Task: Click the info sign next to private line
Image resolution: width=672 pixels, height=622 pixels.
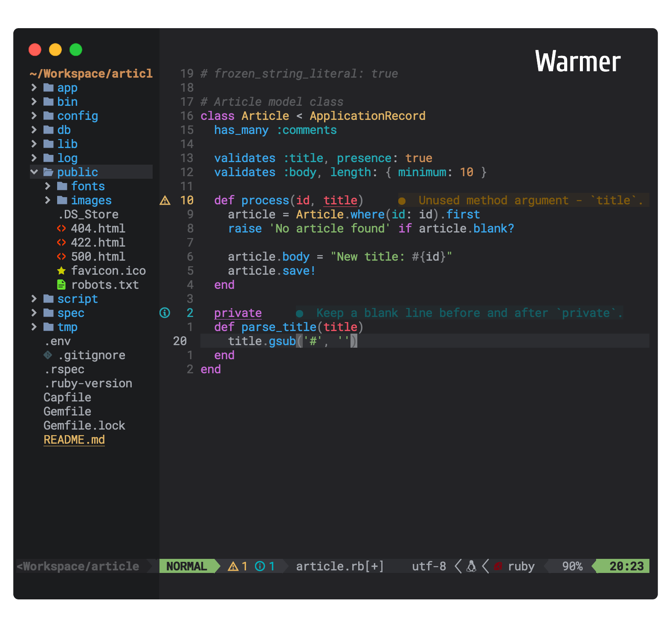Action: point(165,313)
